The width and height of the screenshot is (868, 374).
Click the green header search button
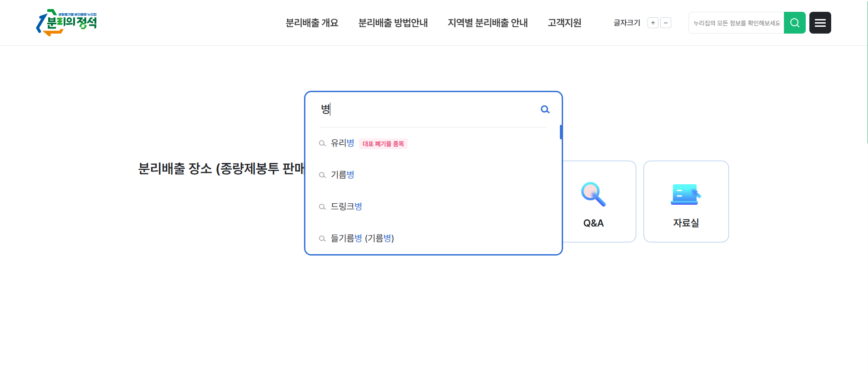coord(794,23)
